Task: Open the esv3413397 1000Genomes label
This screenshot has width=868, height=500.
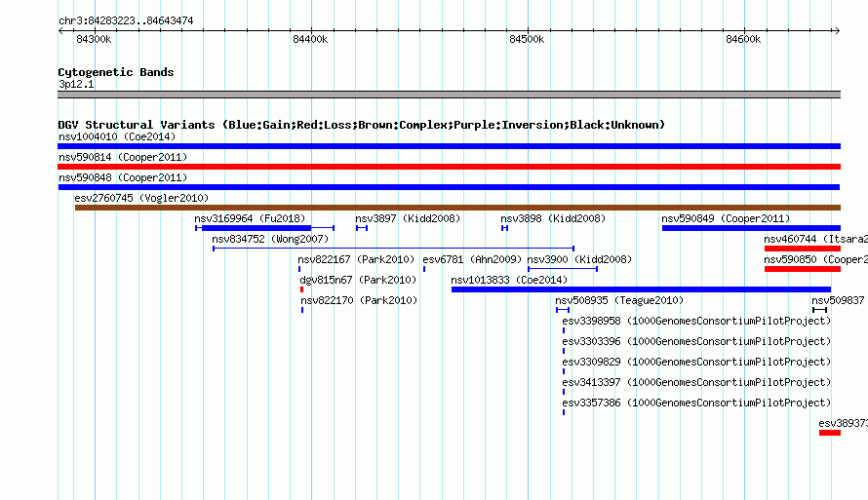Action: 696,382
